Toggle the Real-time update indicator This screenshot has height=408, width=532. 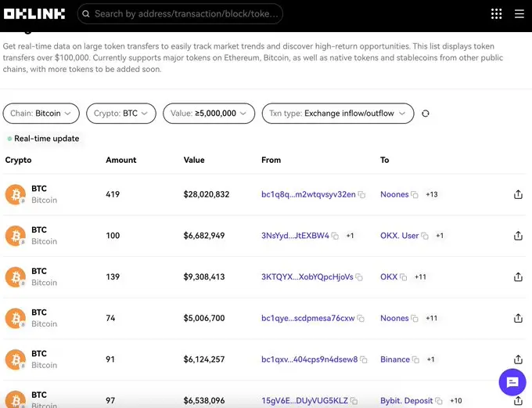point(44,139)
